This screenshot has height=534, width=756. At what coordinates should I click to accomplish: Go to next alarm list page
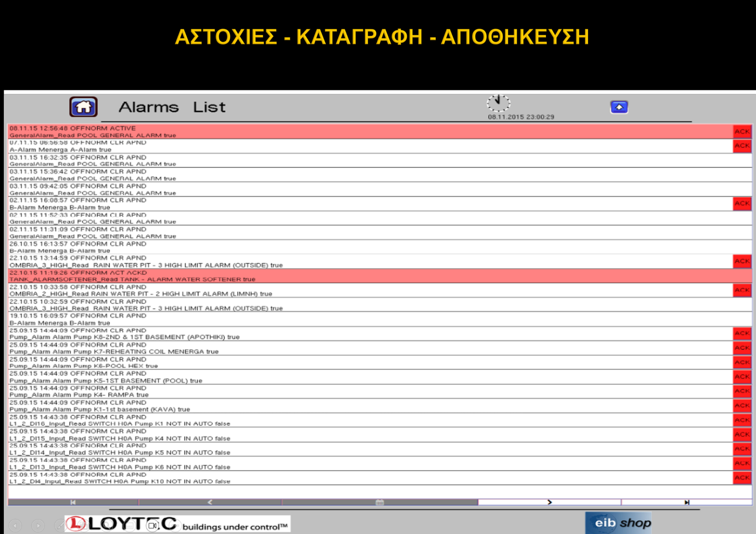pyautogui.click(x=549, y=502)
